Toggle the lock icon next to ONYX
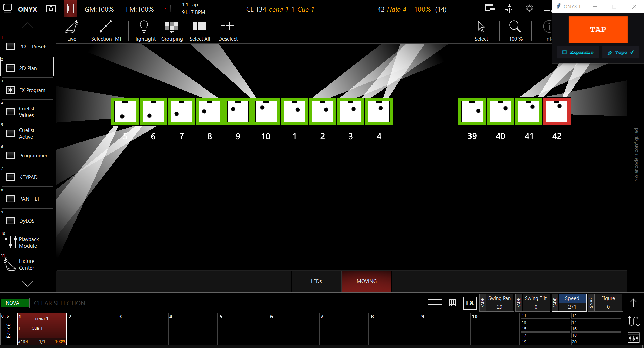The width and height of the screenshot is (644, 348). [51, 9]
